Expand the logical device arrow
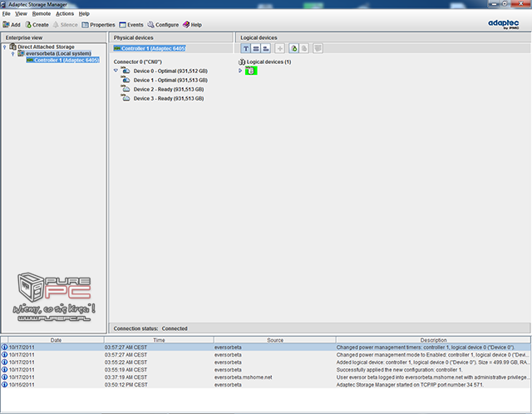This screenshot has width=532, height=414. point(240,71)
